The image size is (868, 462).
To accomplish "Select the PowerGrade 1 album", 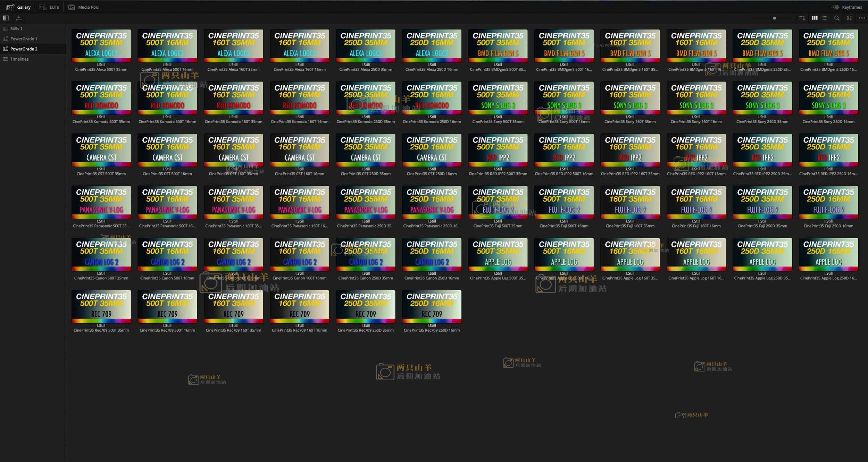I will tap(23, 39).
